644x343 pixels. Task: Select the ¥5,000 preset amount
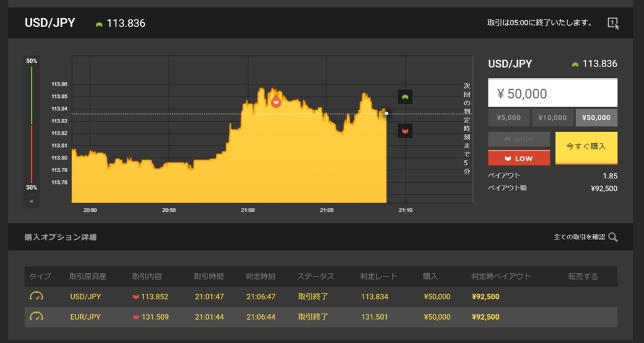508,117
